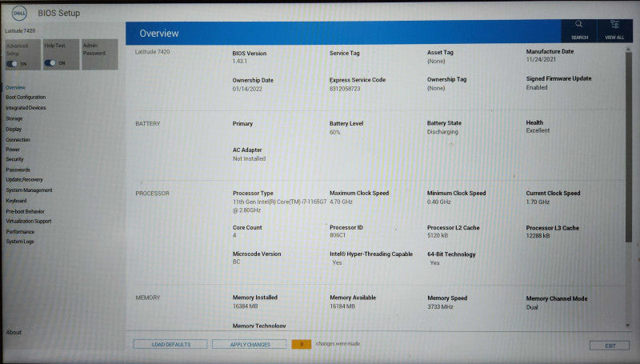Click Health Excellent value
Screen dimensions: 640x364
pos(538,130)
